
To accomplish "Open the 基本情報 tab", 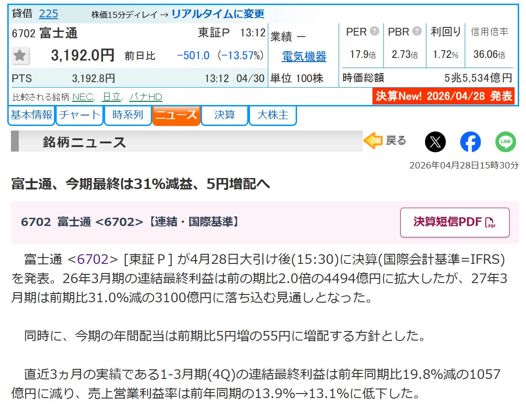I will click(31, 115).
